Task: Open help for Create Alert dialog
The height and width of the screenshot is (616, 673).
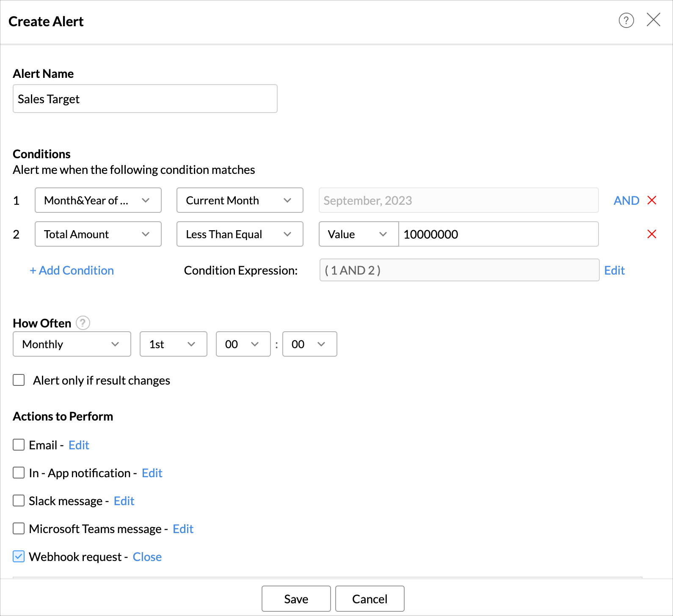Action: pos(626,20)
